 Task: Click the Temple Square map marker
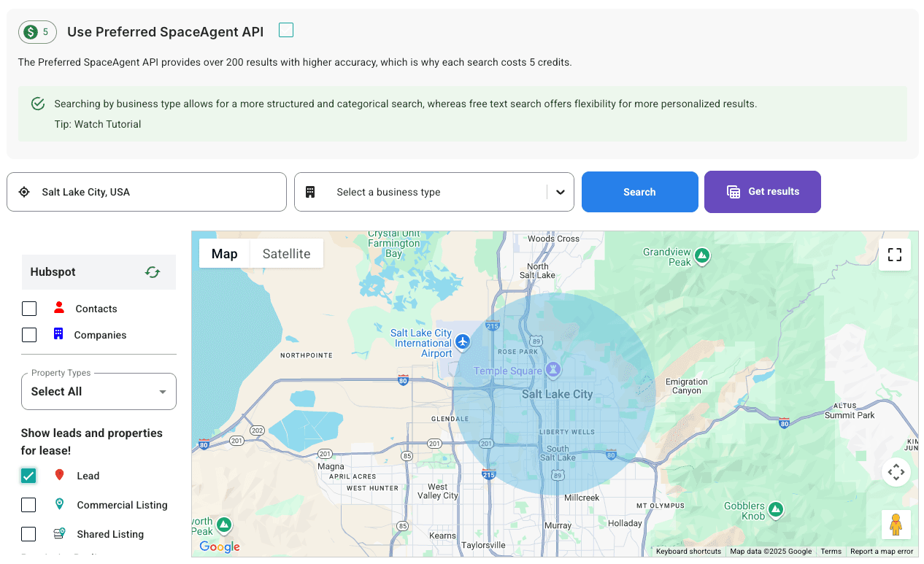point(554,369)
